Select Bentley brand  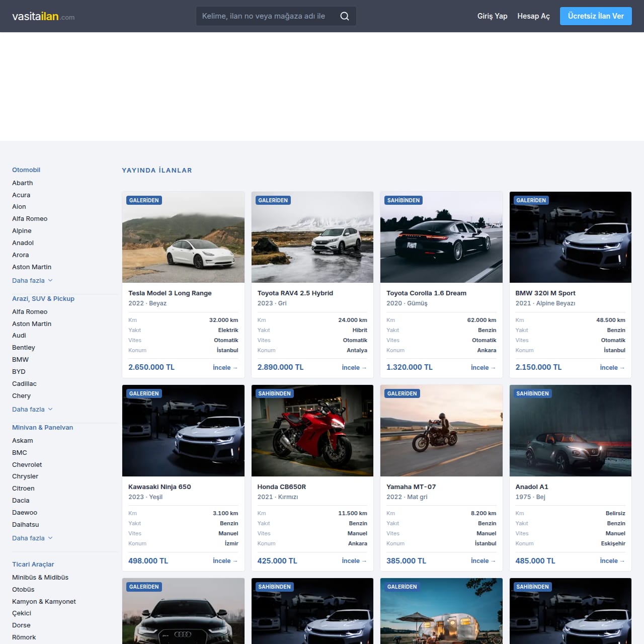point(24,348)
